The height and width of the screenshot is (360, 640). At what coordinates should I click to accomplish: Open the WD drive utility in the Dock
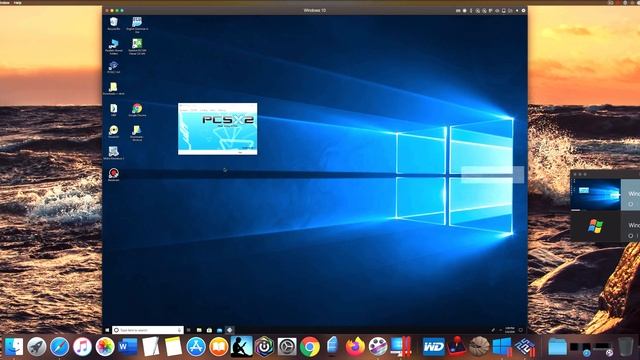433,347
